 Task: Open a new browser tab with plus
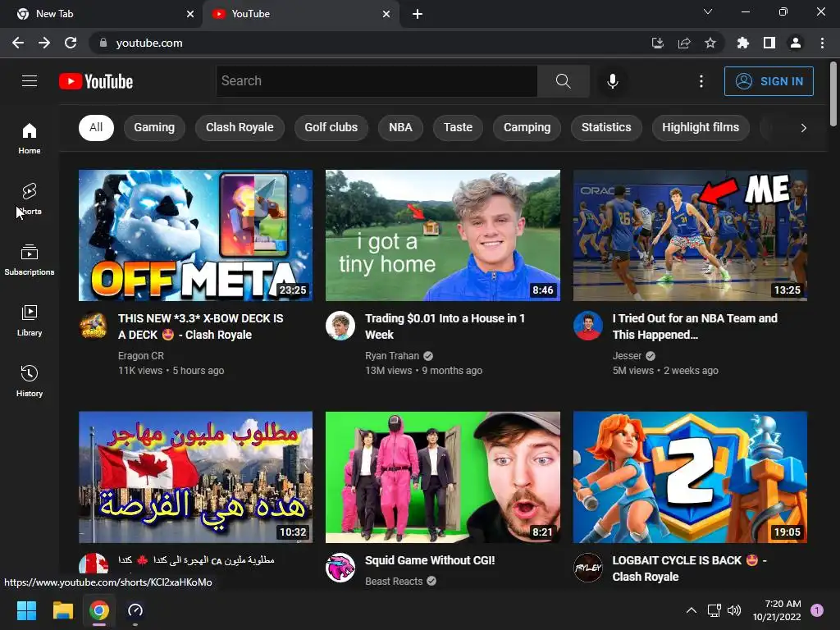tap(418, 14)
